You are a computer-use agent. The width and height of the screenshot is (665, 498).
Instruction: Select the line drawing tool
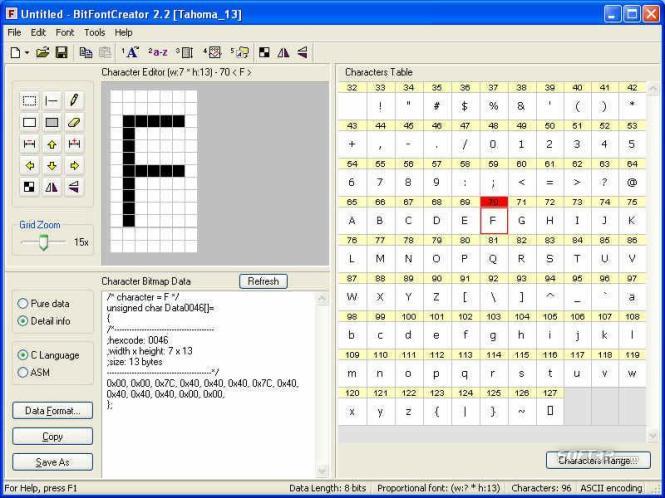(x=52, y=101)
